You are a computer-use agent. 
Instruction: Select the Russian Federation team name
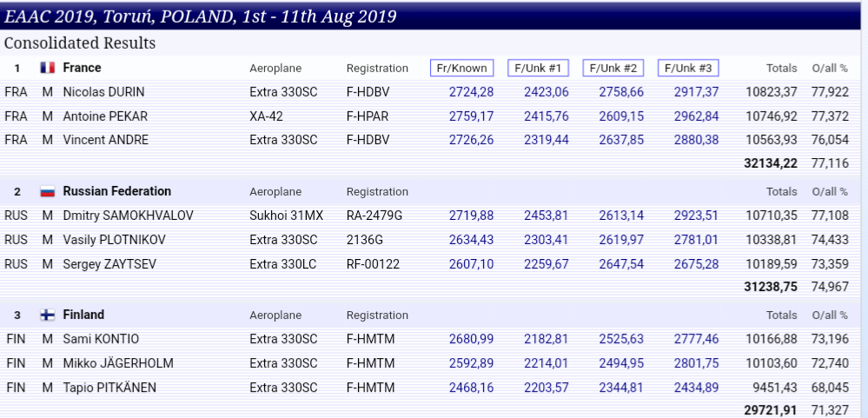(117, 191)
